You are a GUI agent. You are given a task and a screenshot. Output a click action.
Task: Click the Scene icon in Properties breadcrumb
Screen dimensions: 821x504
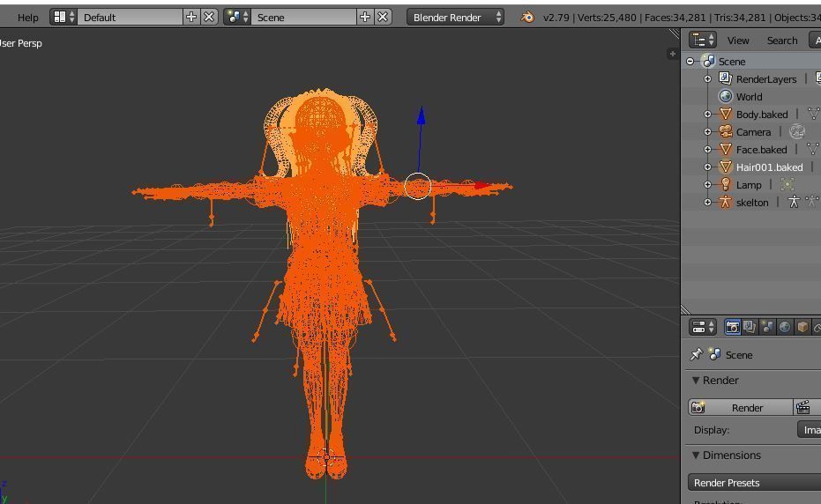(714, 354)
